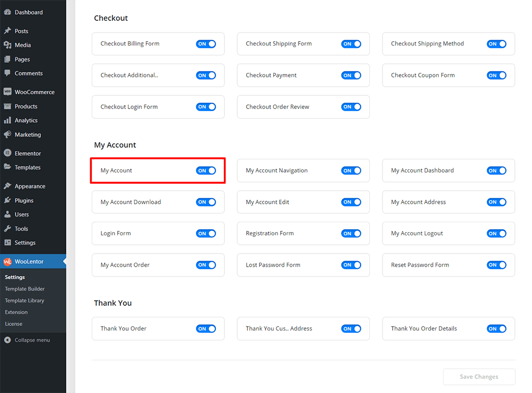Click the Dashboard icon in sidebar
Screen dimensions: 532x393
tap(8, 12)
